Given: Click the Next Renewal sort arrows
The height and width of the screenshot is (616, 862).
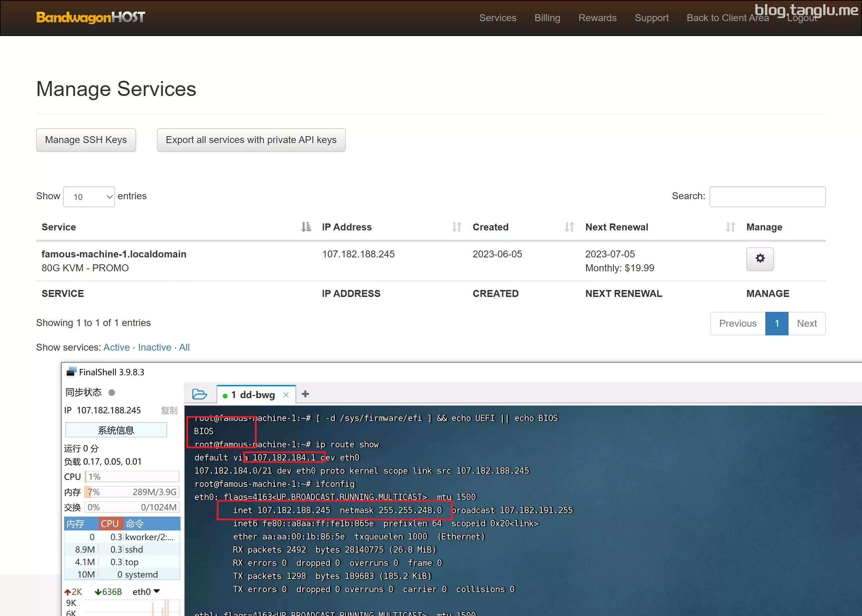Looking at the screenshot, I should coord(730,227).
